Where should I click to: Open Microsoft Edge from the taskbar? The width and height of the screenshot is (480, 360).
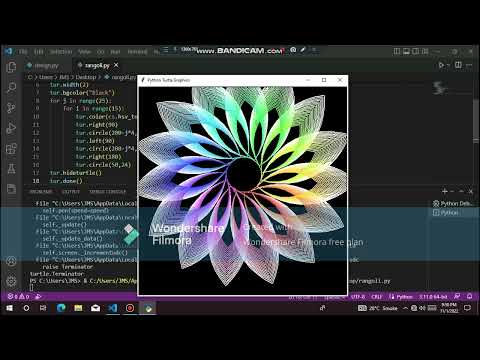(61, 308)
